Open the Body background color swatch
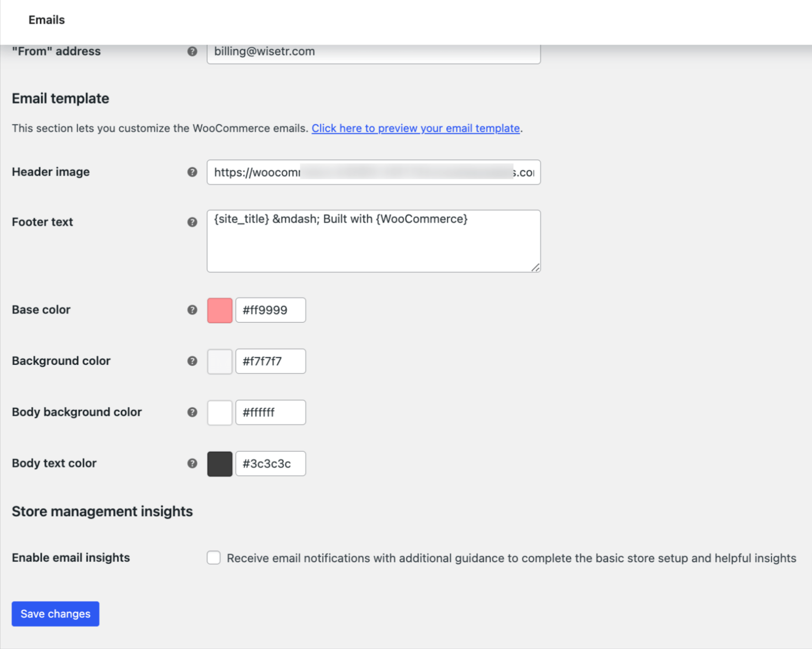The width and height of the screenshot is (812, 649). point(219,412)
